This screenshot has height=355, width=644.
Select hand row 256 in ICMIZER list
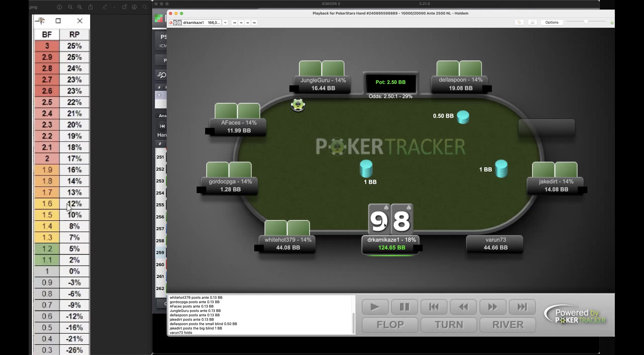(160, 217)
